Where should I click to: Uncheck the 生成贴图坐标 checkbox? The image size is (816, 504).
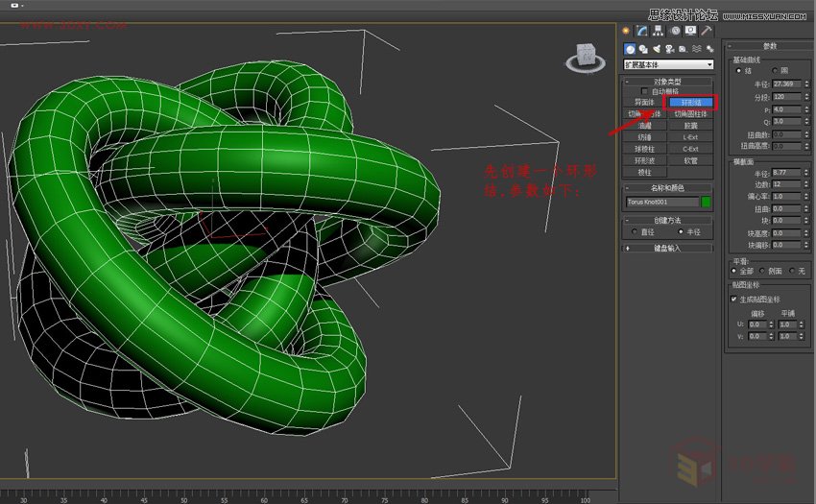[x=734, y=299]
